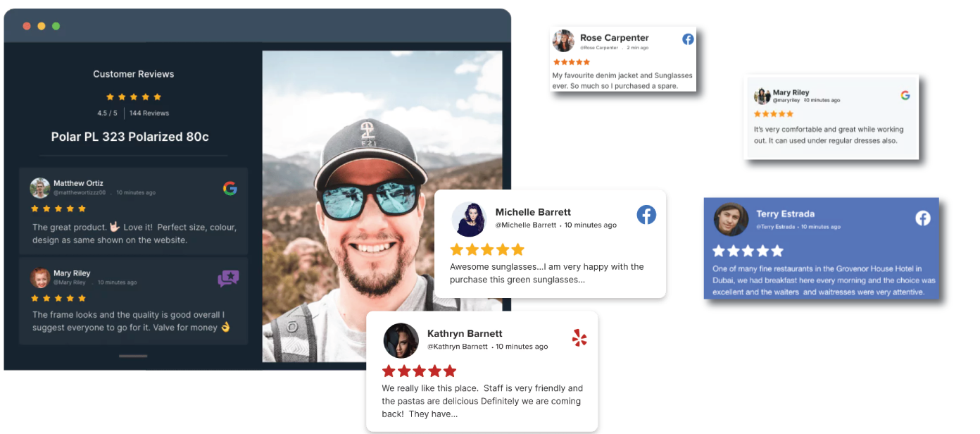Click the purple review-star icon on the dark Mary Riley review

tap(228, 278)
